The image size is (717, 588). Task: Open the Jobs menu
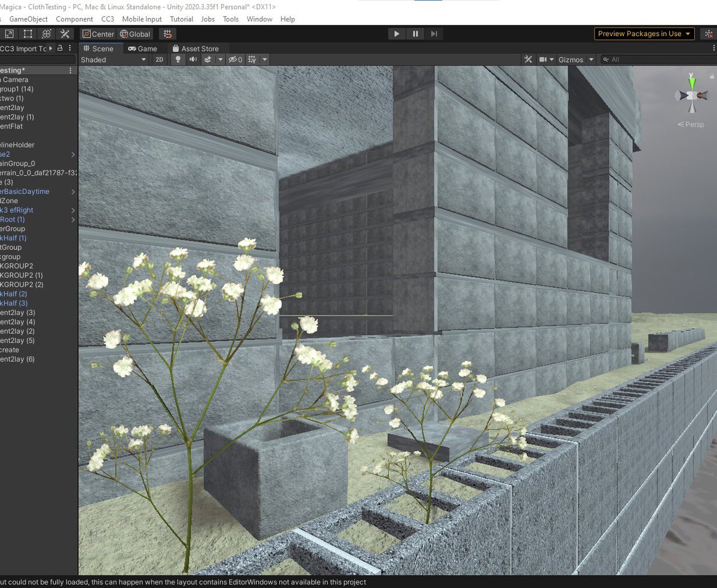[208, 19]
